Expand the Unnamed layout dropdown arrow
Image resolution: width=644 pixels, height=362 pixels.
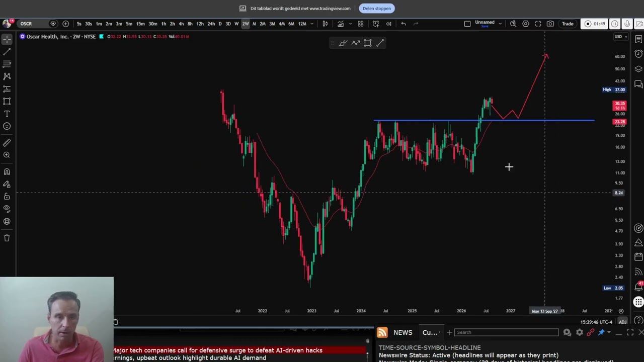500,24
